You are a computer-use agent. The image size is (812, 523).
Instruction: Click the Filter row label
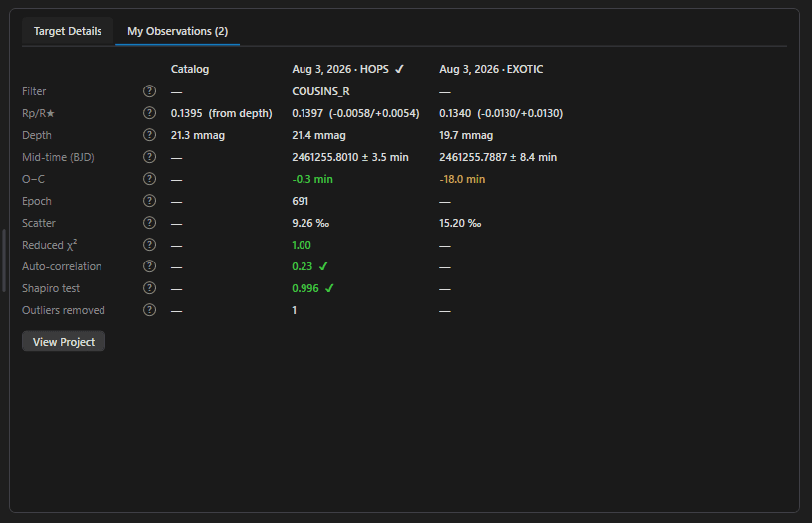(34, 91)
